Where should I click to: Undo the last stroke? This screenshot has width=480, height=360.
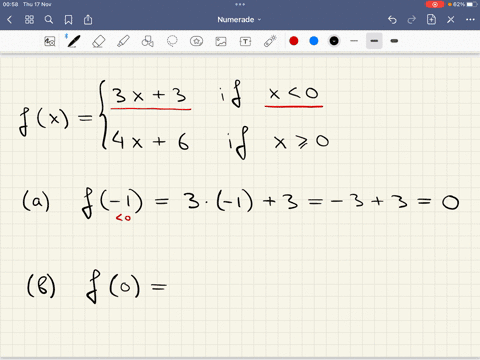(x=392, y=20)
